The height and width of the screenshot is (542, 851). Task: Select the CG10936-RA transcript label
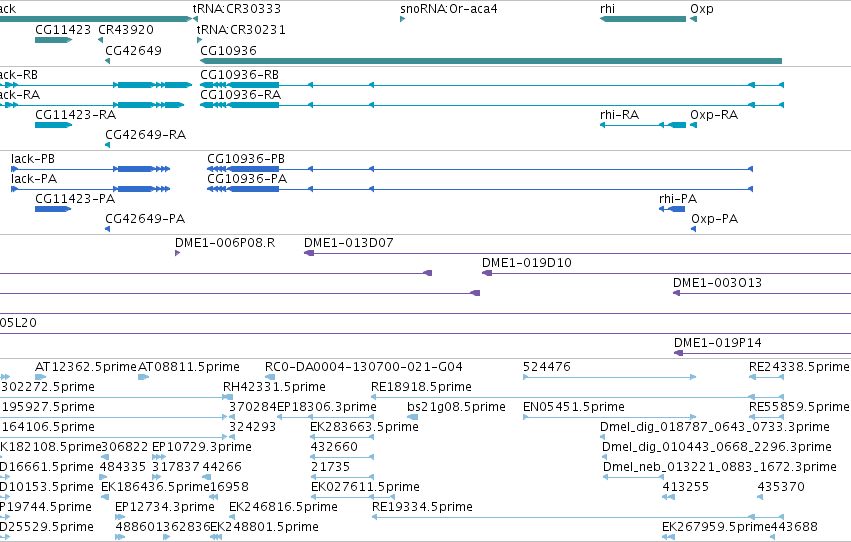pyautogui.click(x=240, y=94)
